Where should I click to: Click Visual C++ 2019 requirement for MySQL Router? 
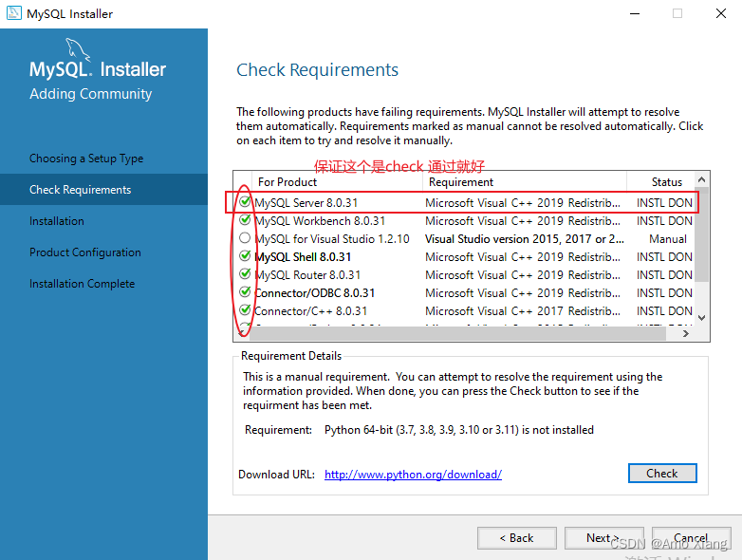[x=523, y=274]
